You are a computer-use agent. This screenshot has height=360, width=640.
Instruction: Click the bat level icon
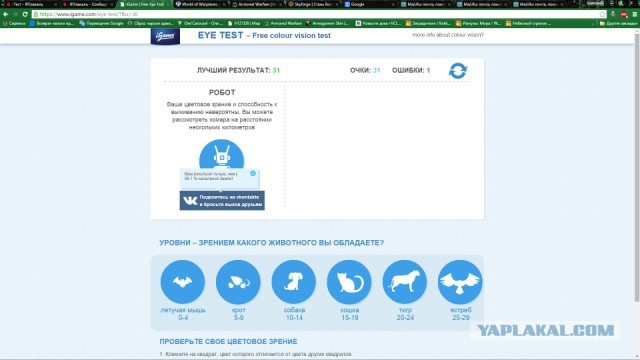(x=182, y=282)
